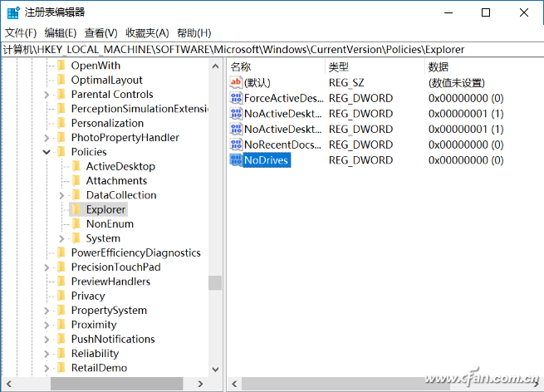Click the PhotoPropertyHandler folder icon
The width and height of the screenshot is (544, 392).
point(61,137)
